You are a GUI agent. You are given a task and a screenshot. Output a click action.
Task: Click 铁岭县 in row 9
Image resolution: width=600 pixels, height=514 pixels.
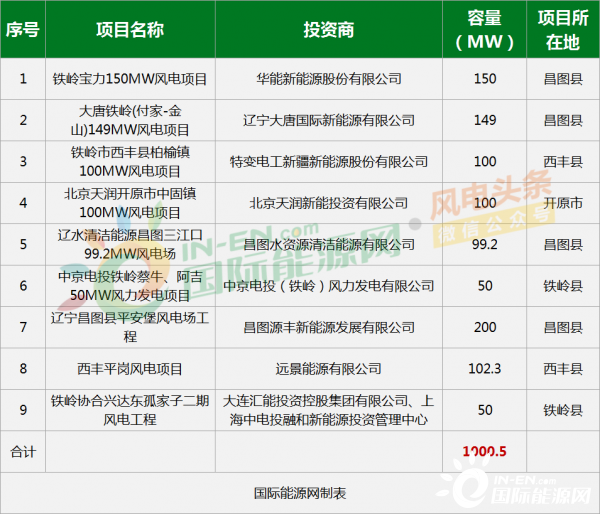tap(563, 410)
